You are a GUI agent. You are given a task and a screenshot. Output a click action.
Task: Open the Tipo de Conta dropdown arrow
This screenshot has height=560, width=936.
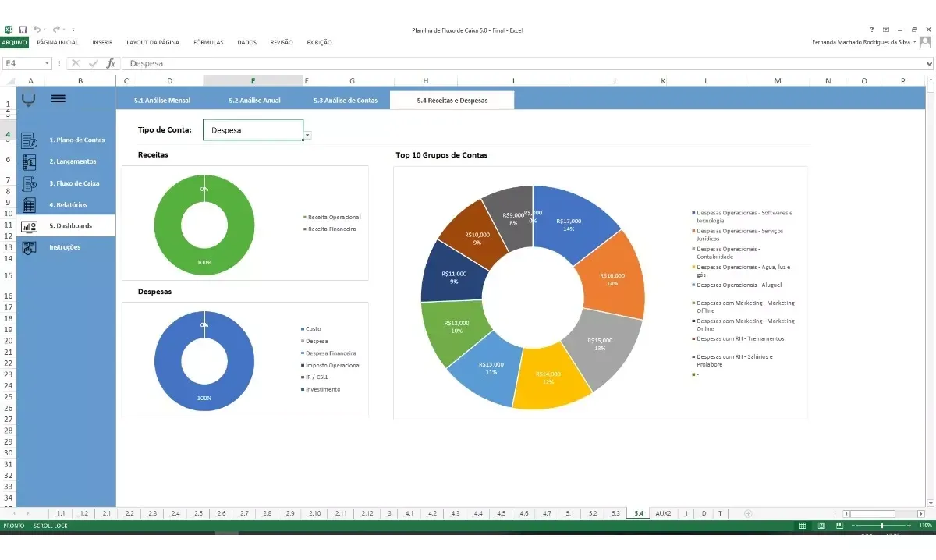coord(307,135)
